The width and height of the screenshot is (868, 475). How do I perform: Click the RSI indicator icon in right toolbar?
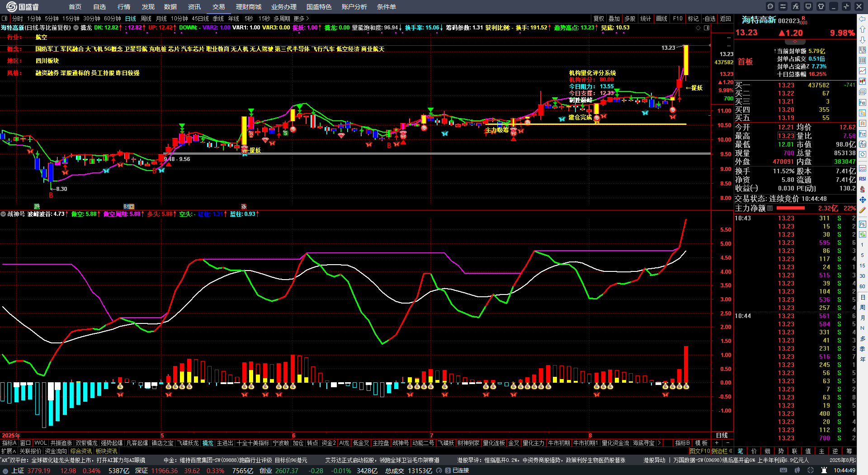863,179
